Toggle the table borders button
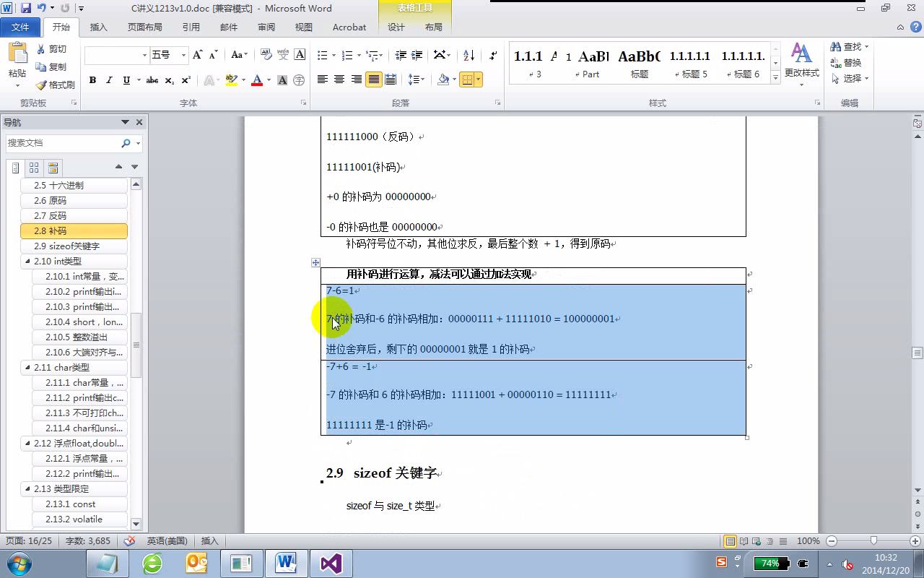Viewport: 924px width, 578px height. pos(466,79)
